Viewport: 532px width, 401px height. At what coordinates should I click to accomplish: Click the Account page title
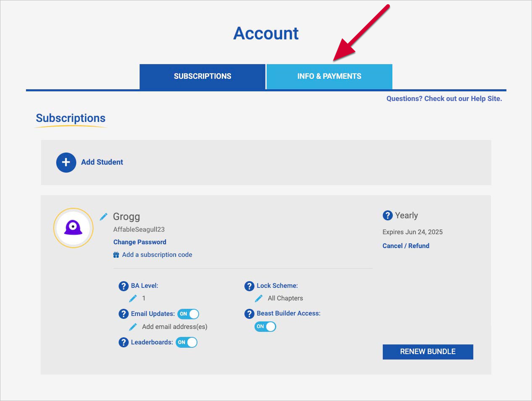point(266,34)
